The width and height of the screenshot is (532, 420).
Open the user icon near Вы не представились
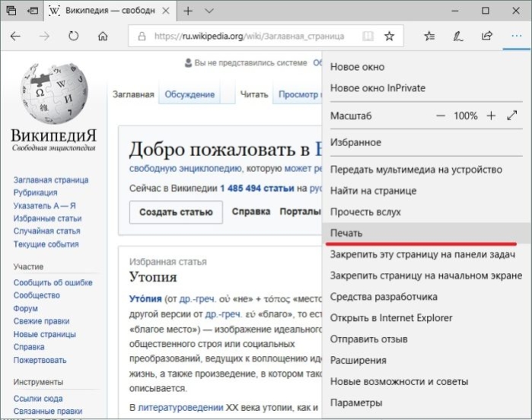(x=188, y=62)
